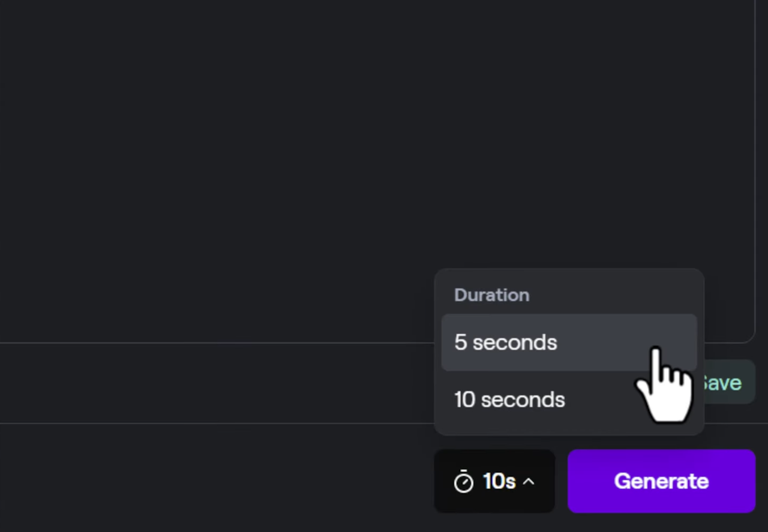Screen dimensions: 768x532
Task: Set the video length to 10 seconds
Action: point(568,399)
